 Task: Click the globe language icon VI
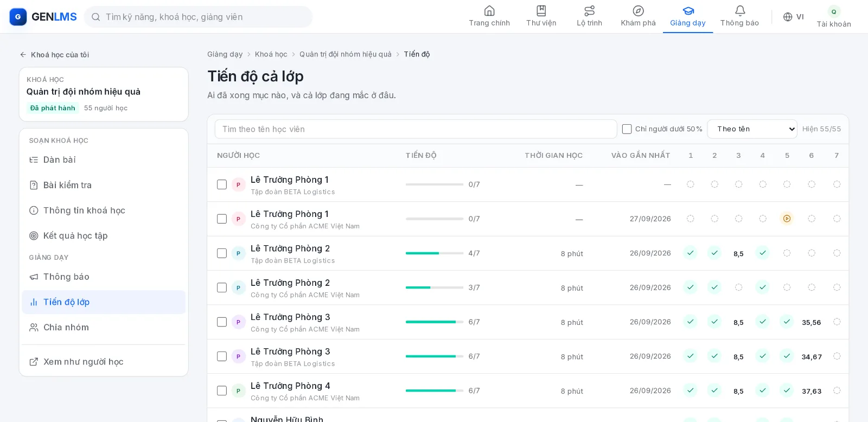tap(788, 17)
